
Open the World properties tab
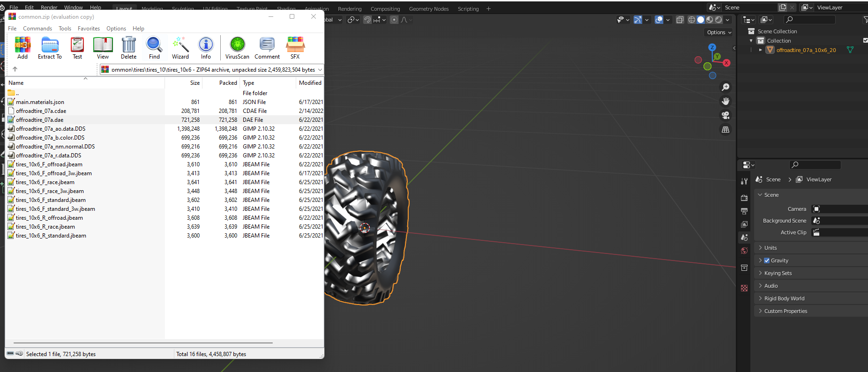point(744,251)
